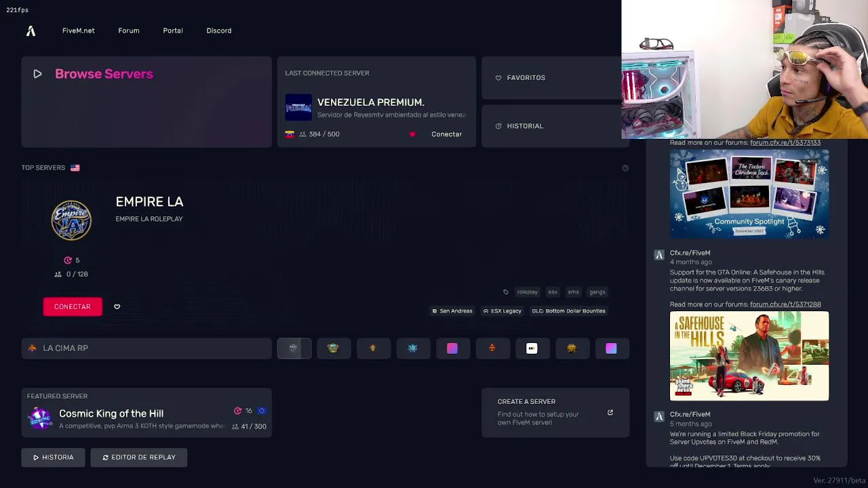
Task: Select the EMPIRE LA server title
Action: (149, 202)
